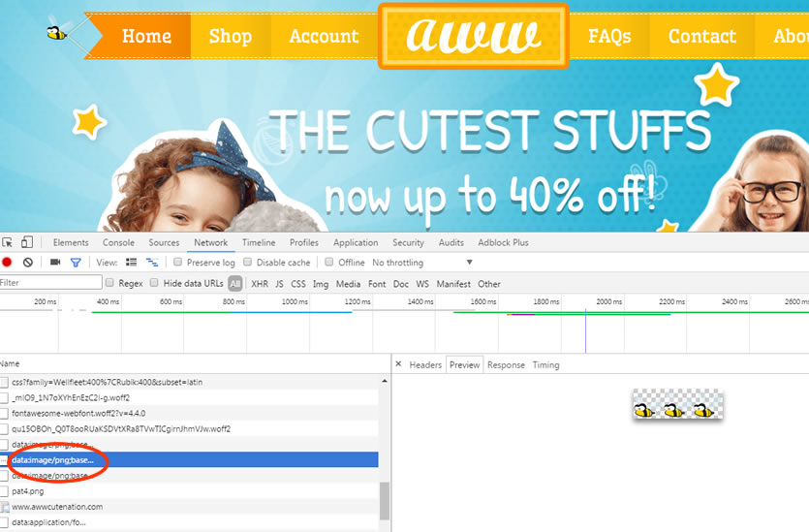Screen dimensions: 809x532
Task: Select the inspect element picker icon
Action: click(7, 242)
